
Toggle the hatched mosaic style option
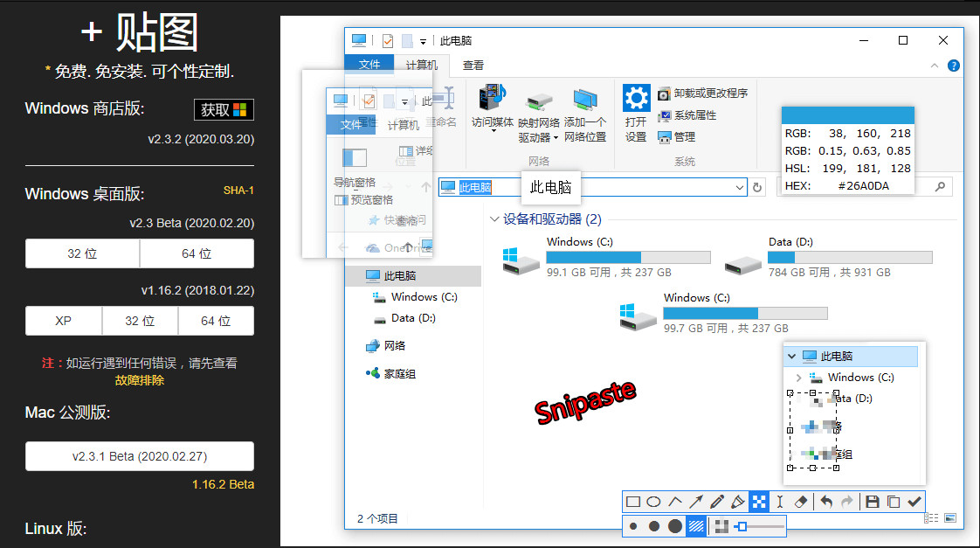point(696,527)
